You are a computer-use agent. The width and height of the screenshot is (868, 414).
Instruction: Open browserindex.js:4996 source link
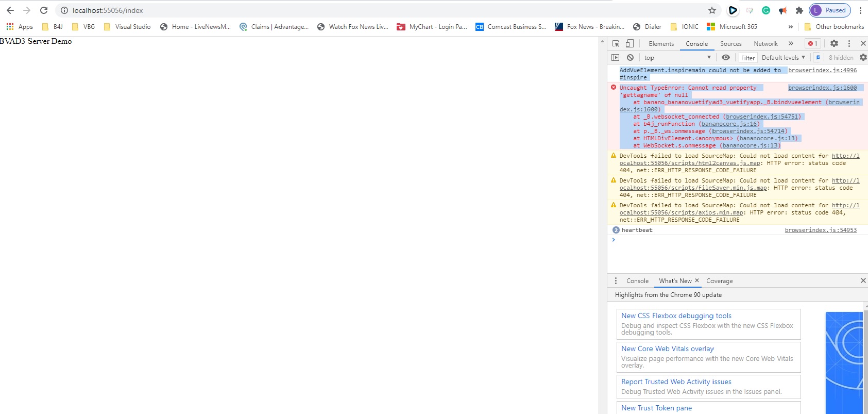tap(822, 70)
